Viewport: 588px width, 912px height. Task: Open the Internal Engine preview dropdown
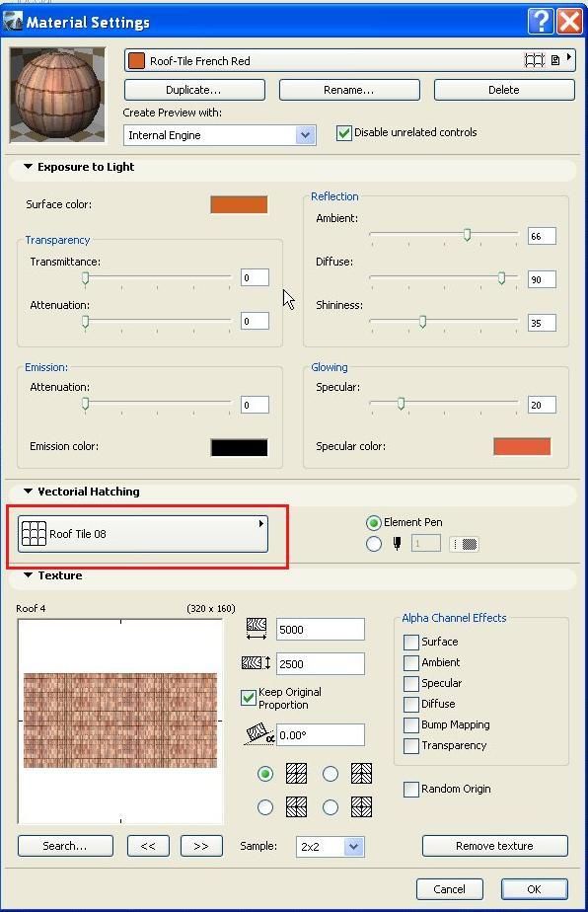tap(219, 135)
